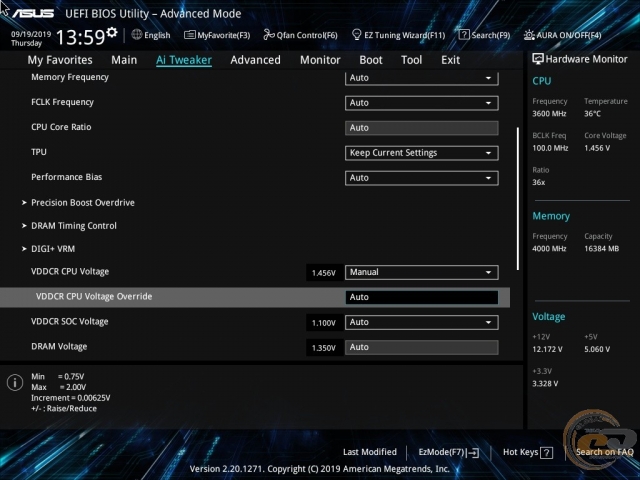The image size is (640, 480).
Task: Click the Hardware Monitor screen icon
Action: point(538,59)
